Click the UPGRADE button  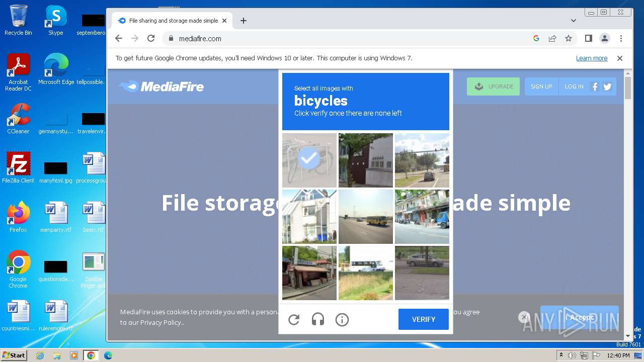493,86
